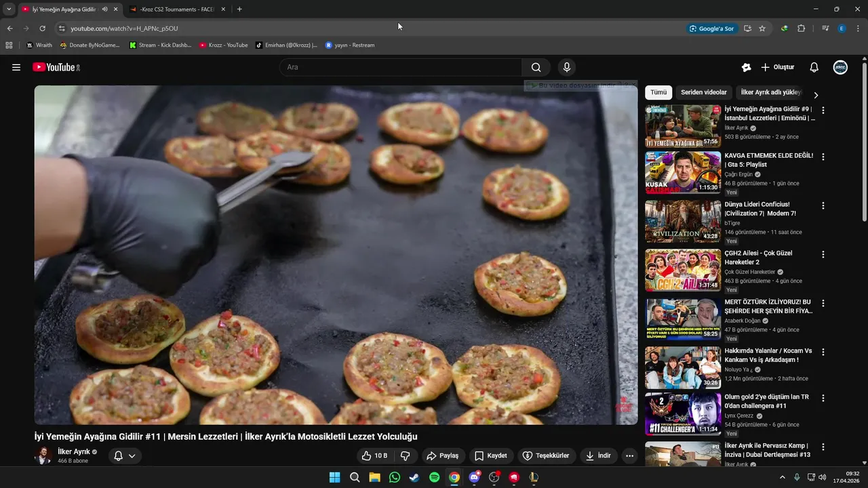Click the page vertical scrollbar
This screenshot has height=488, width=868.
coord(864,142)
